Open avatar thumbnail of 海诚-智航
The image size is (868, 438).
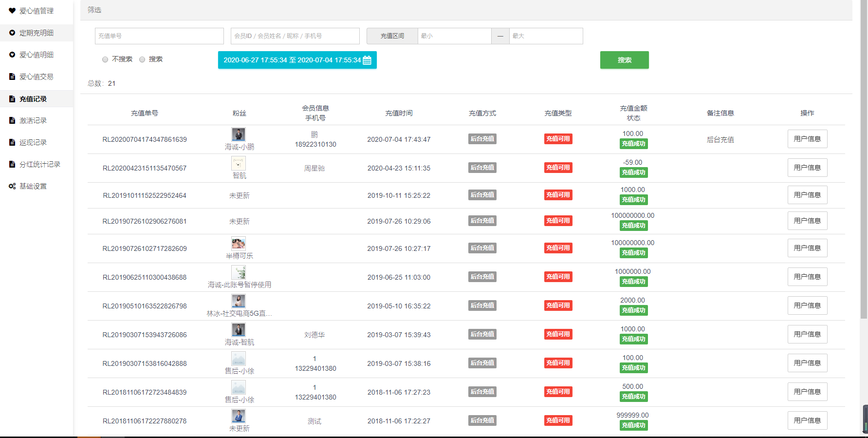click(x=239, y=330)
